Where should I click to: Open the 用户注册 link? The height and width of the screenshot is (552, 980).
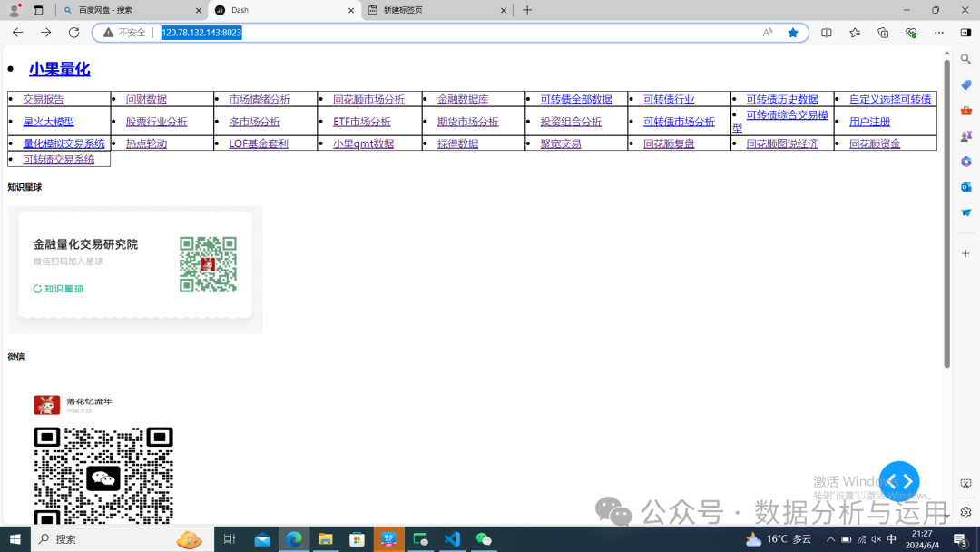(x=869, y=122)
